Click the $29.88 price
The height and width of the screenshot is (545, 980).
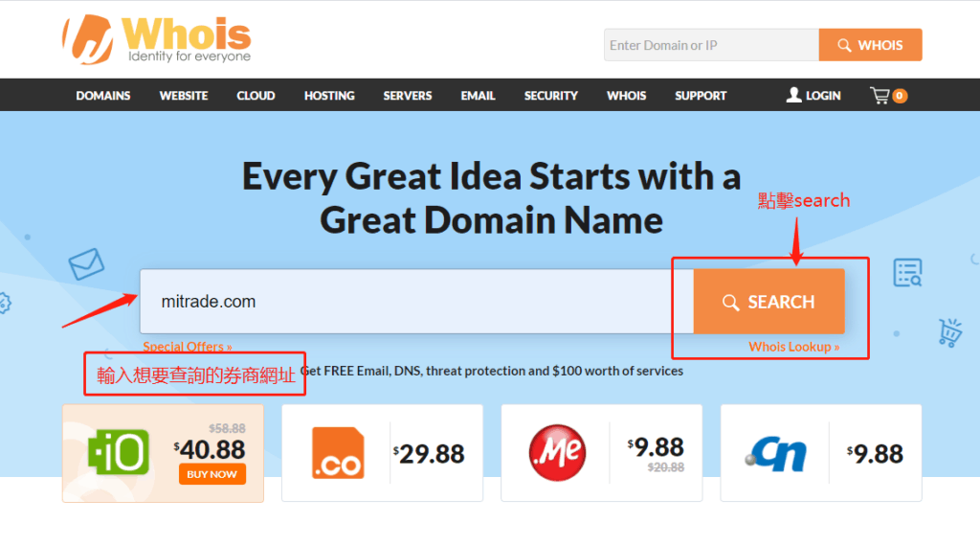pos(429,454)
